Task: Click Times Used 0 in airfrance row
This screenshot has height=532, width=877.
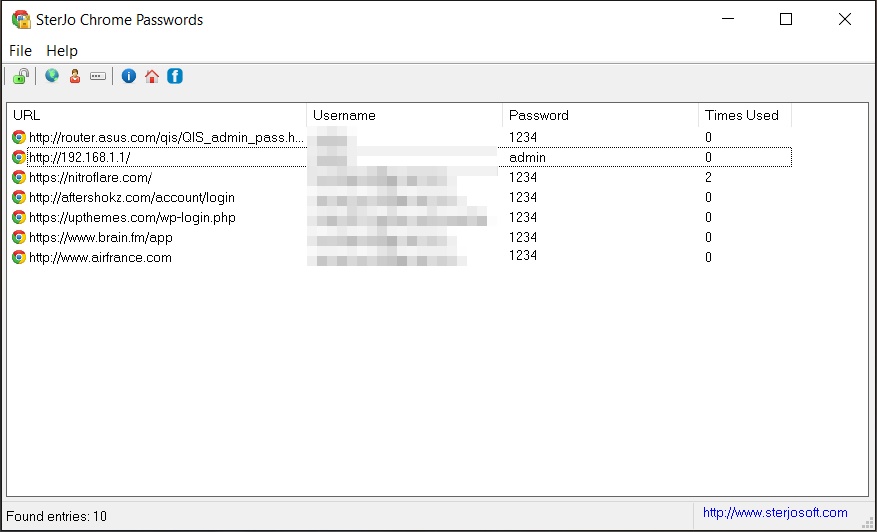Action: click(708, 257)
